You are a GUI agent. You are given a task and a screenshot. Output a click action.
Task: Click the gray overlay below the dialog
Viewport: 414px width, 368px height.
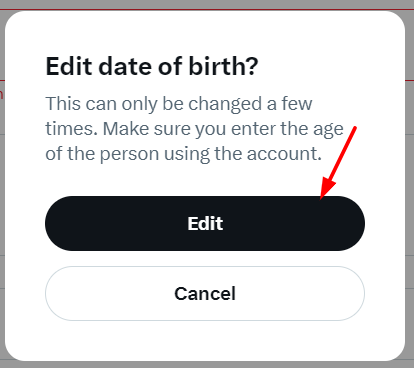tap(207, 365)
